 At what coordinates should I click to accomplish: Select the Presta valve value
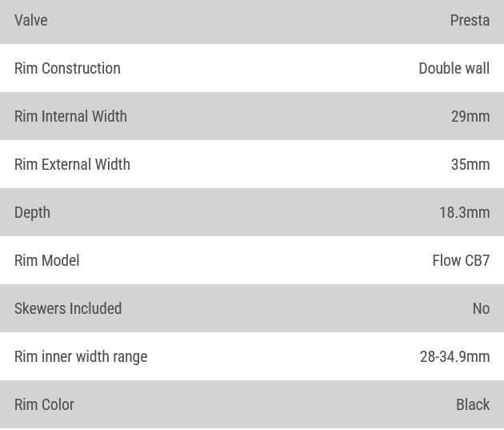[470, 21]
